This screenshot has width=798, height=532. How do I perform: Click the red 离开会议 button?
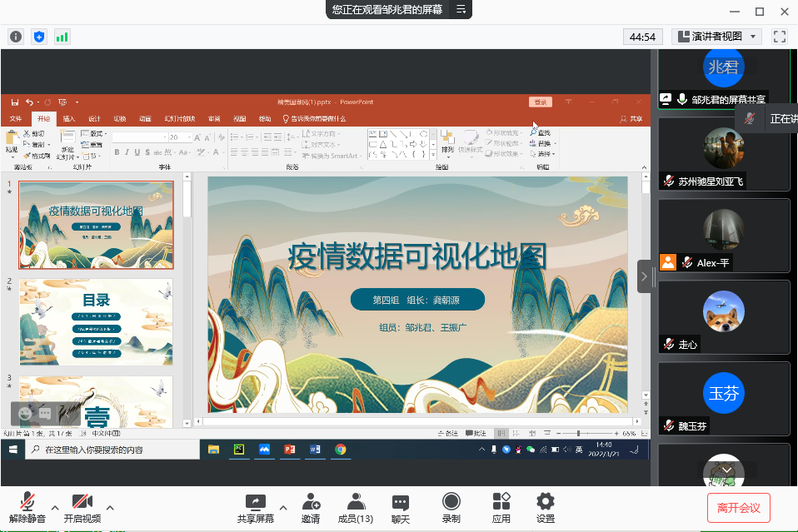click(738, 507)
